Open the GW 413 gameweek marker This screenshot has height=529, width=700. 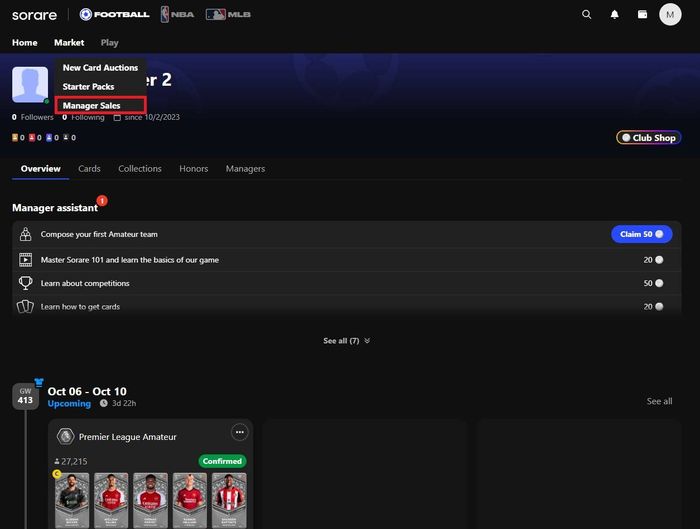(x=25, y=396)
